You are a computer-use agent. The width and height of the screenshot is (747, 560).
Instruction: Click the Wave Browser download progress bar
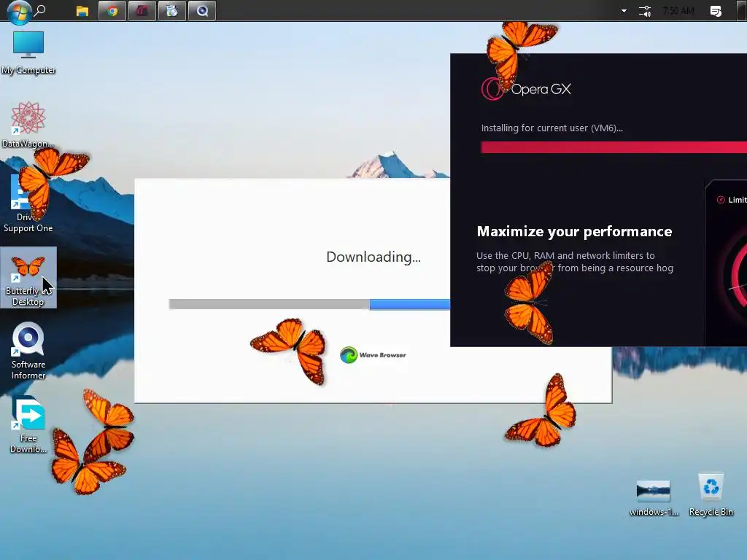pyautogui.click(x=309, y=304)
